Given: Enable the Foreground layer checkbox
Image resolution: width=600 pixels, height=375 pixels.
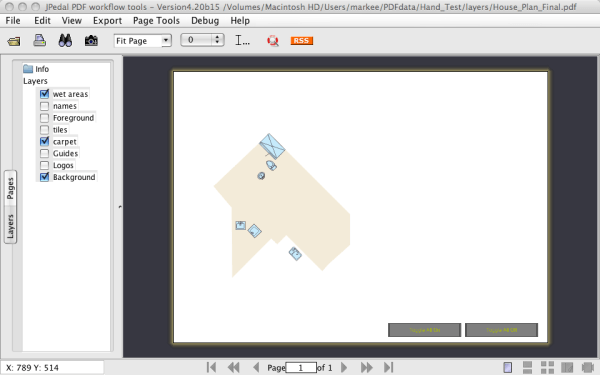Looking at the screenshot, I should pos(44,117).
